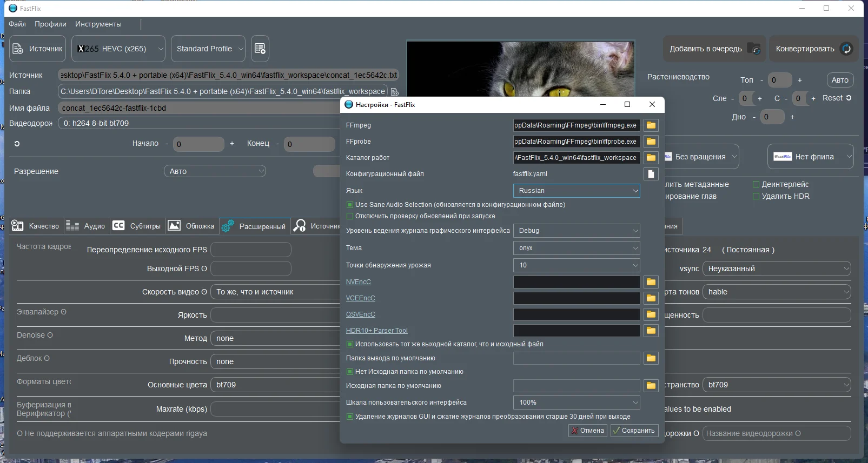Image resolution: width=868 pixels, height=463 pixels.
Task: Browse for FFmpeg executable via folder icon
Action: [651, 125]
